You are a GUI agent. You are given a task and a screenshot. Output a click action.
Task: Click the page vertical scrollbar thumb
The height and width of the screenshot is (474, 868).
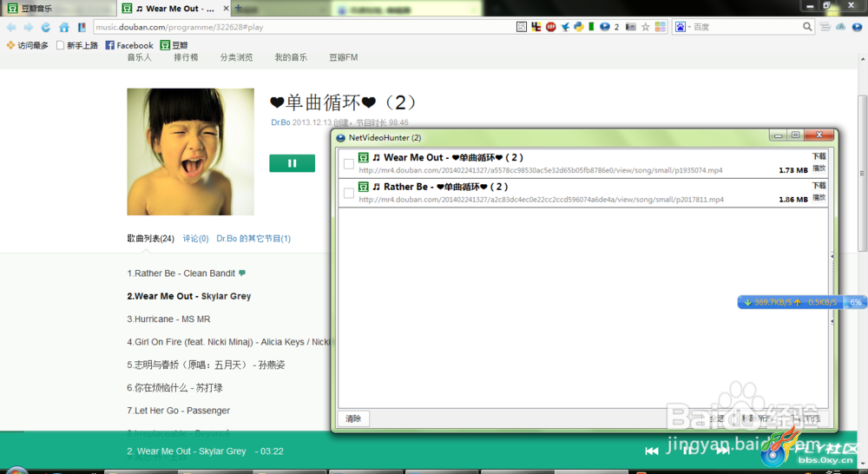coord(862,173)
